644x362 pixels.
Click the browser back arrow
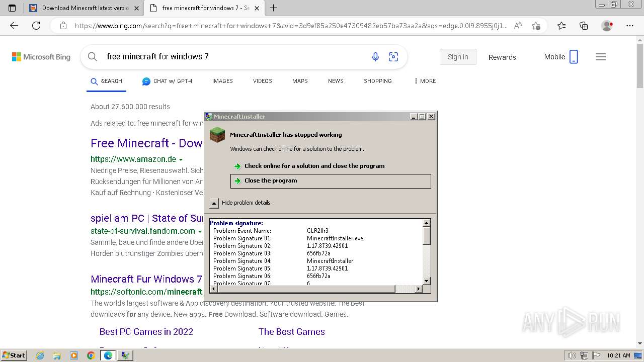pyautogui.click(x=14, y=26)
